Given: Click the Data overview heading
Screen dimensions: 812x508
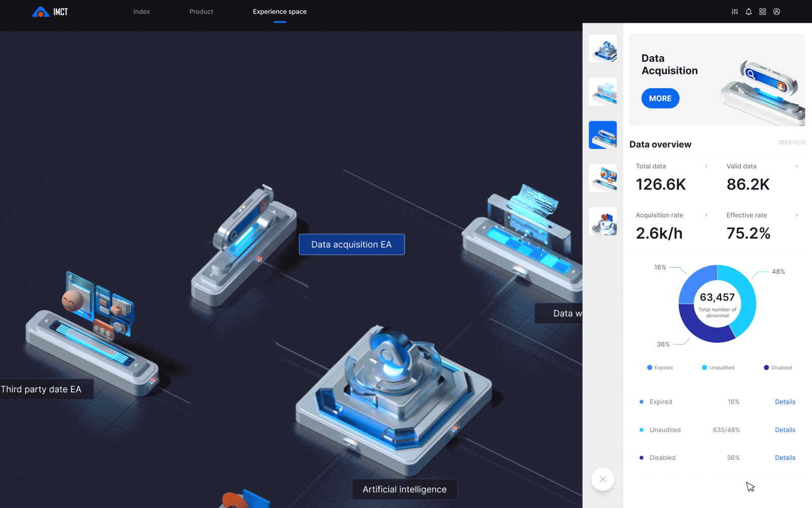Looking at the screenshot, I should [x=660, y=144].
